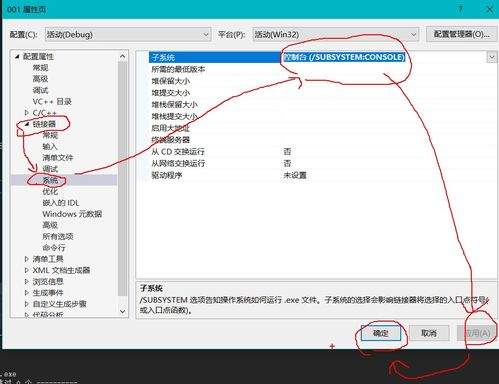
Task: Collapse the 配置属性 tree node arrow
Action: coord(17,57)
